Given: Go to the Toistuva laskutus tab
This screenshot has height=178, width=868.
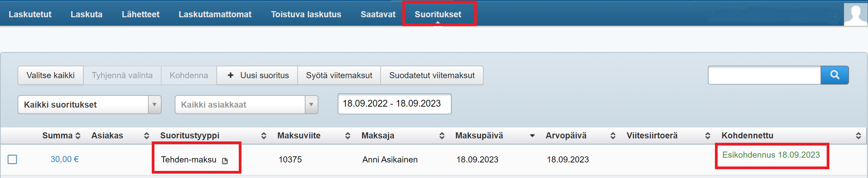Looking at the screenshot, I should pyautogui.click(x=306, y=14).
